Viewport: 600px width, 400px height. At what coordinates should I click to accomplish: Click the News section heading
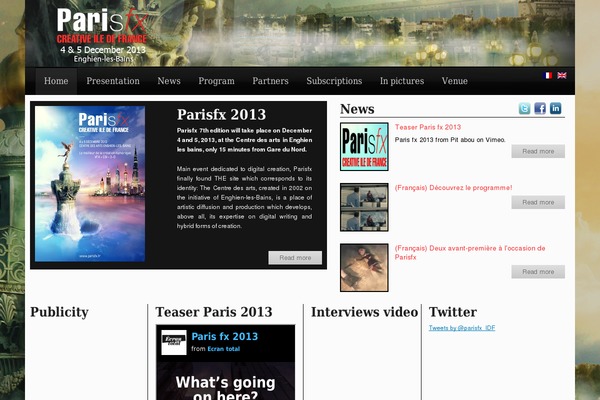[x=357, y=109]
